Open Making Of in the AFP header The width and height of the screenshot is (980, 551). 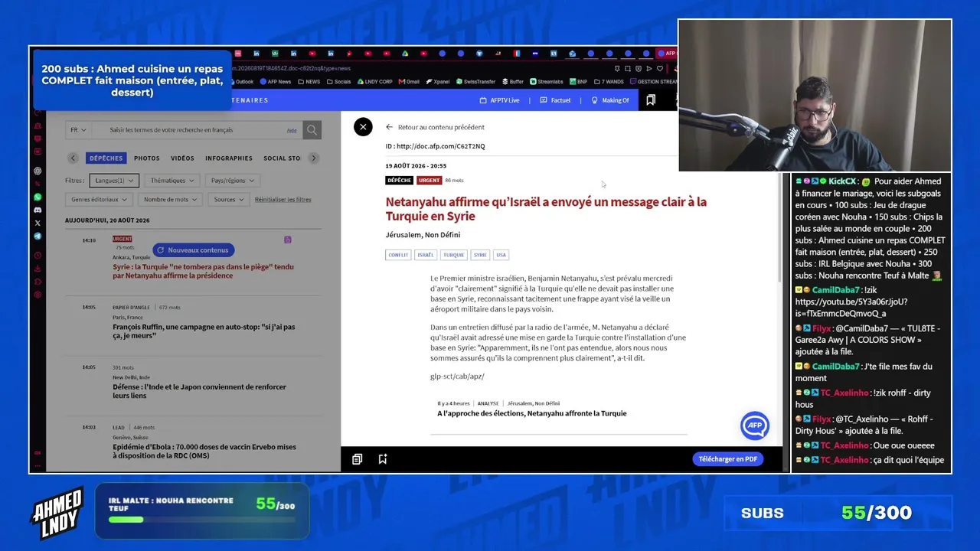pos(609,100)
